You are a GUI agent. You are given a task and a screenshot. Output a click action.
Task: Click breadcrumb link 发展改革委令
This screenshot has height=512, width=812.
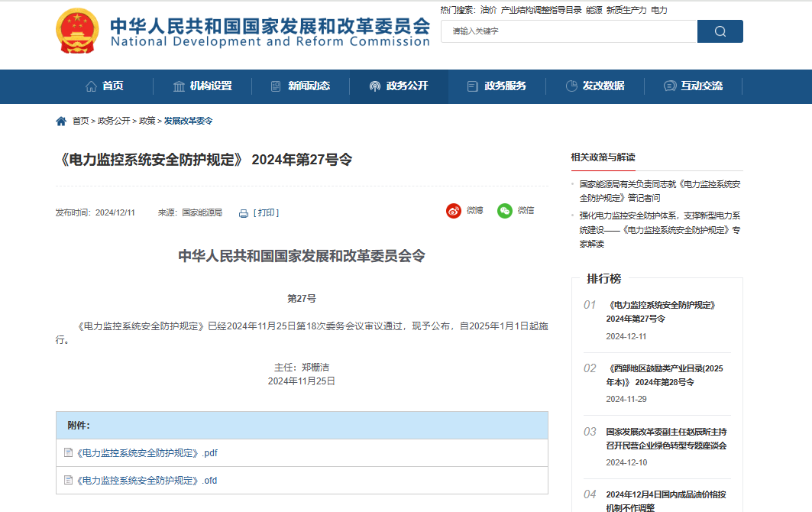tap(189, 121)
